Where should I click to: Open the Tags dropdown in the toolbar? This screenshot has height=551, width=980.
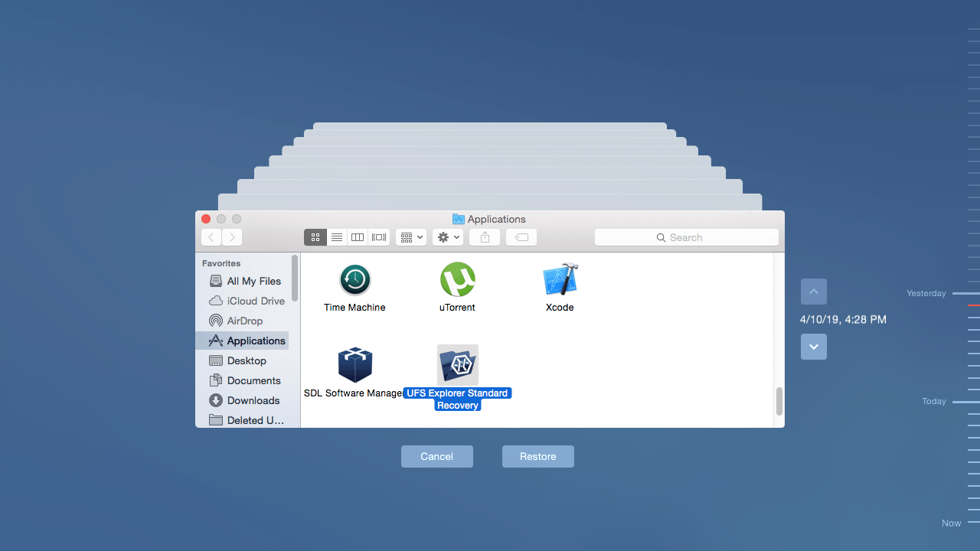(x=521, y=237)
